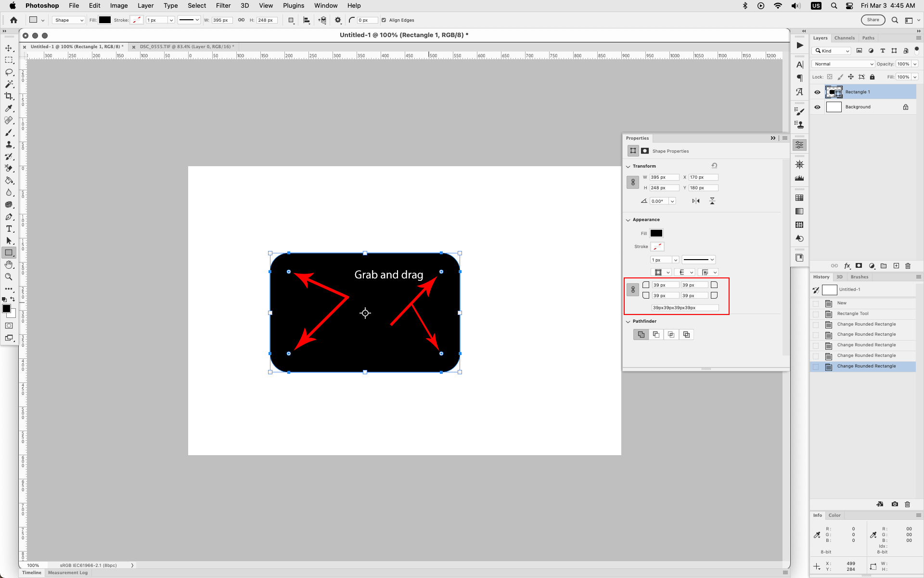The width and height of the screenshot is (924, 578).
Task: Open the stroke width dropdown in options bar
Action: [172, 20]
